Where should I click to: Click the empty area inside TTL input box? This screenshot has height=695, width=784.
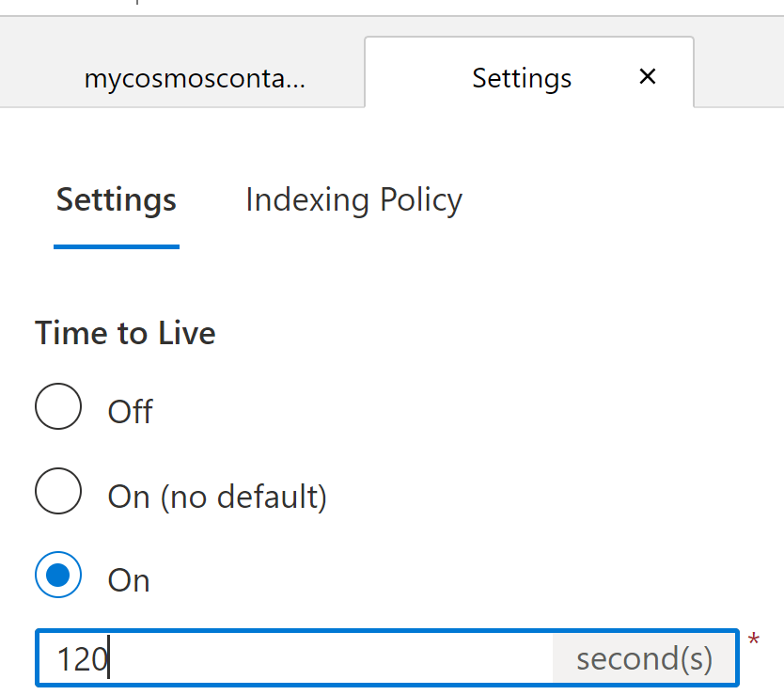pyautogui.click(x=330, y=658)
